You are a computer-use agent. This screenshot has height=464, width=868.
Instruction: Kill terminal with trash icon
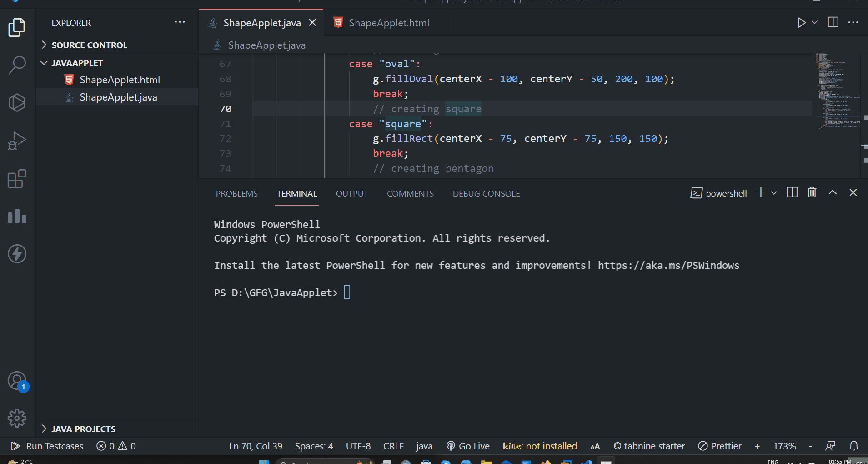(812, 192)
